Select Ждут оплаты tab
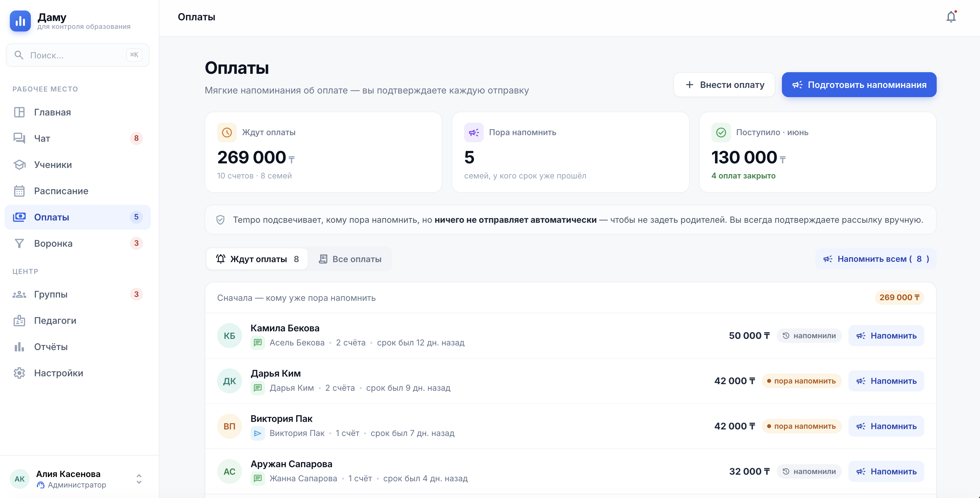Viewport: 980px width, 498px height. click(257, 259)
